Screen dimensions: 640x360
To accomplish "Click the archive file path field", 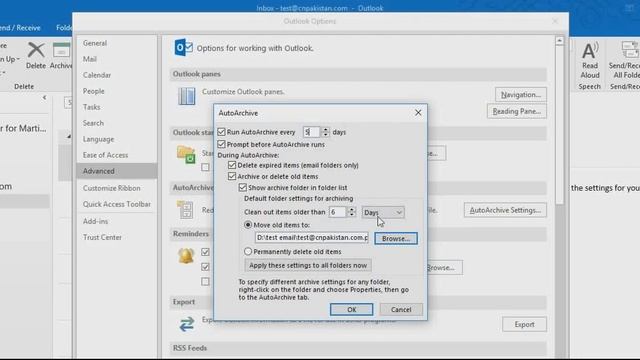I will [x=312, y=238].
